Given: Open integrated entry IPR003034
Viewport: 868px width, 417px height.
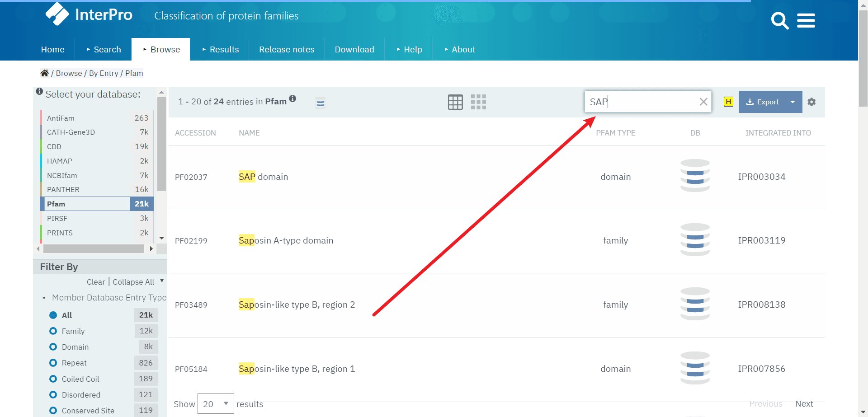Looking at the screenshot, I should click(x=762, y=177).
